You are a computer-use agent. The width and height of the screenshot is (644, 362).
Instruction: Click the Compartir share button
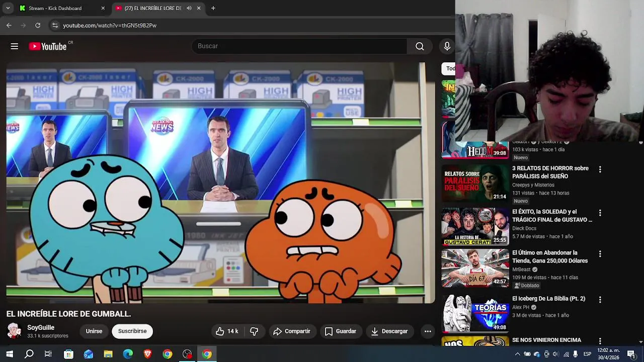point(292,331)
